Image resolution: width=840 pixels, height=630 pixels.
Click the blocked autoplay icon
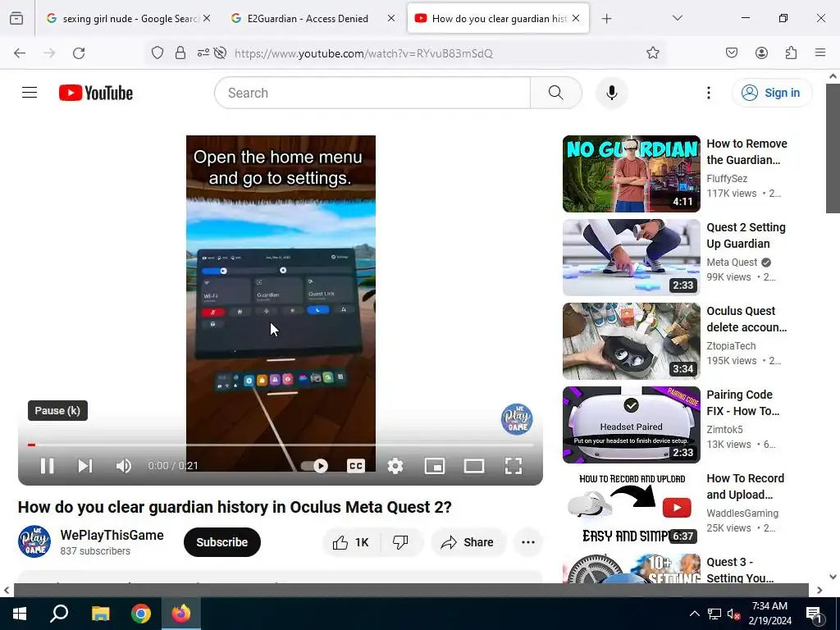point(220,52)
